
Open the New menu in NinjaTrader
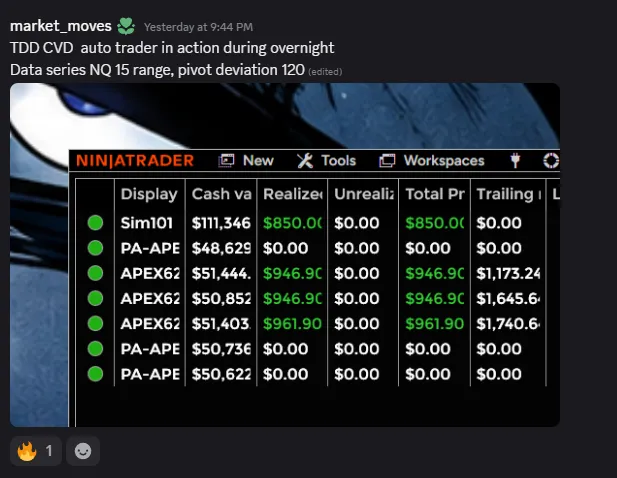pyautogui.click(x=258, y=161)
